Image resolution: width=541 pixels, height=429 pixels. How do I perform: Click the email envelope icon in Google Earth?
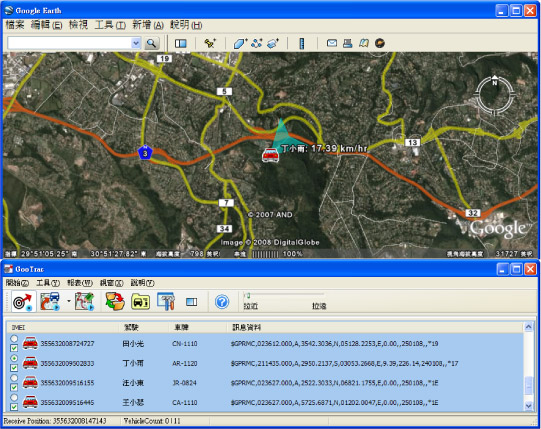tap(332, 43)
